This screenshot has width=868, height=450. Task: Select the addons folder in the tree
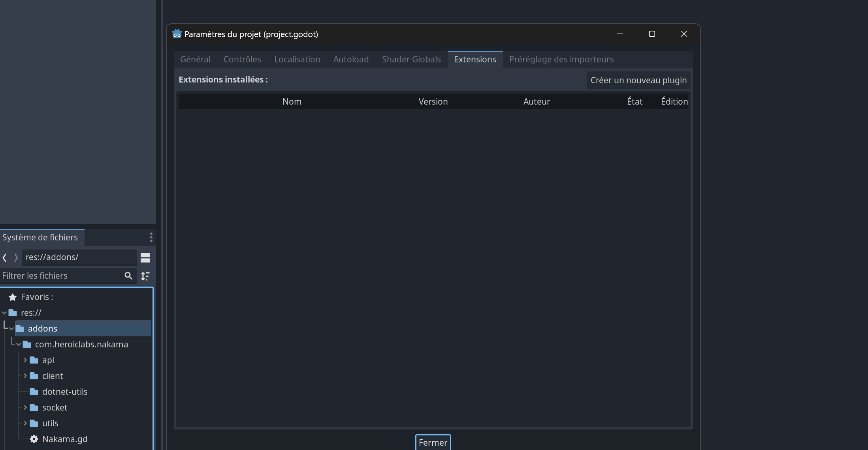click(42, 328)
